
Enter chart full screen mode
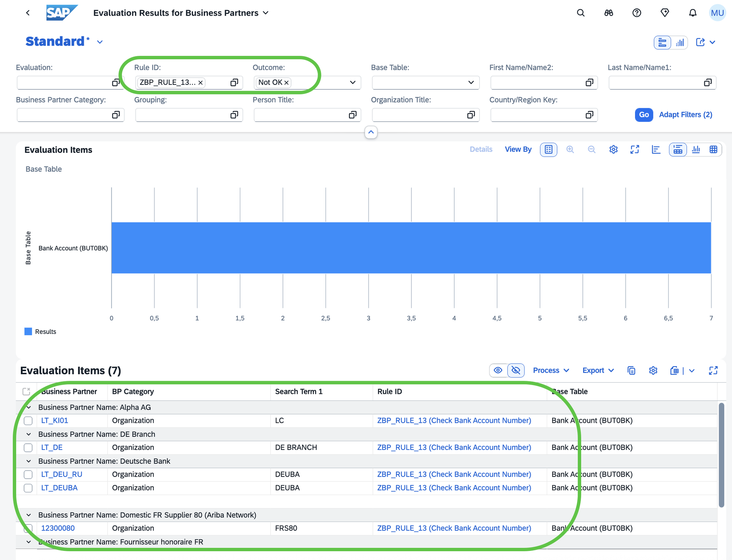pos(635,149)
